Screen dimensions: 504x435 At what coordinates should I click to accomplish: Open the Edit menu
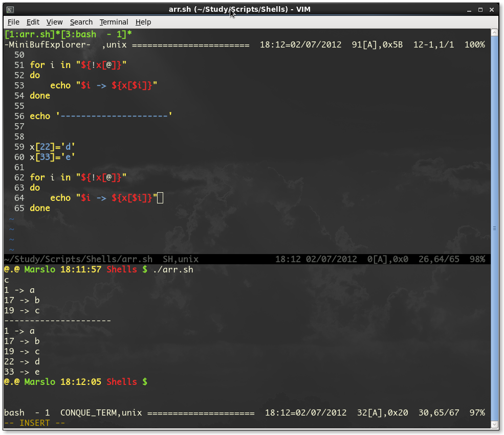tap(33, 22)
